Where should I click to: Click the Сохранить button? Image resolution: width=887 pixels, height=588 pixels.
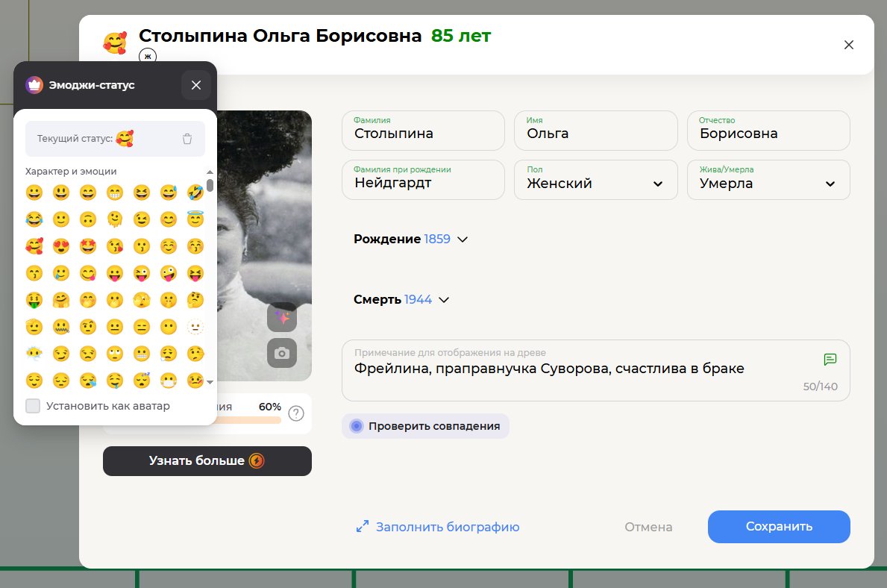tap(778, 527)
